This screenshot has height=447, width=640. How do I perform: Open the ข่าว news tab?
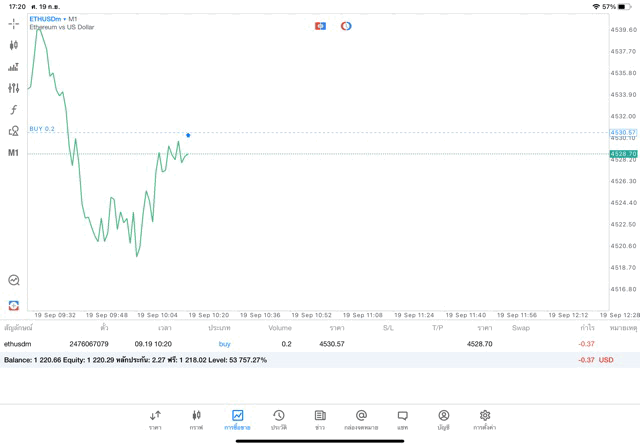tap(320, 419)
